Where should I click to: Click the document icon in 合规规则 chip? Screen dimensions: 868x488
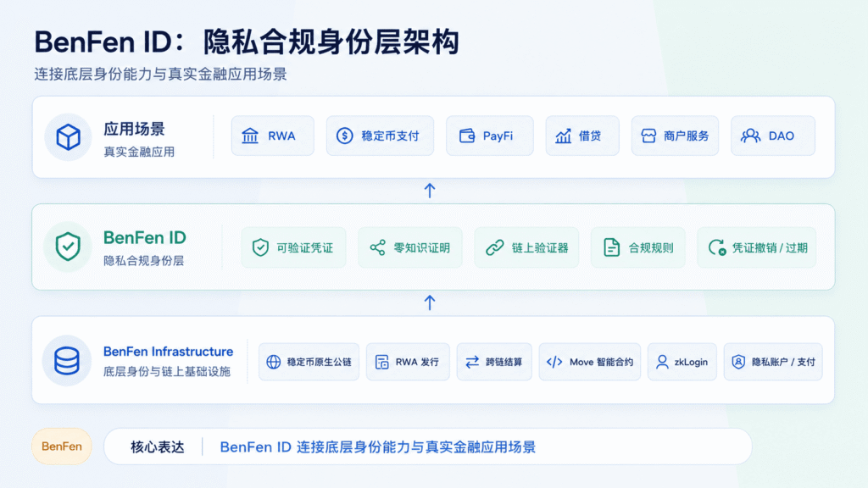tap(612, 247)
